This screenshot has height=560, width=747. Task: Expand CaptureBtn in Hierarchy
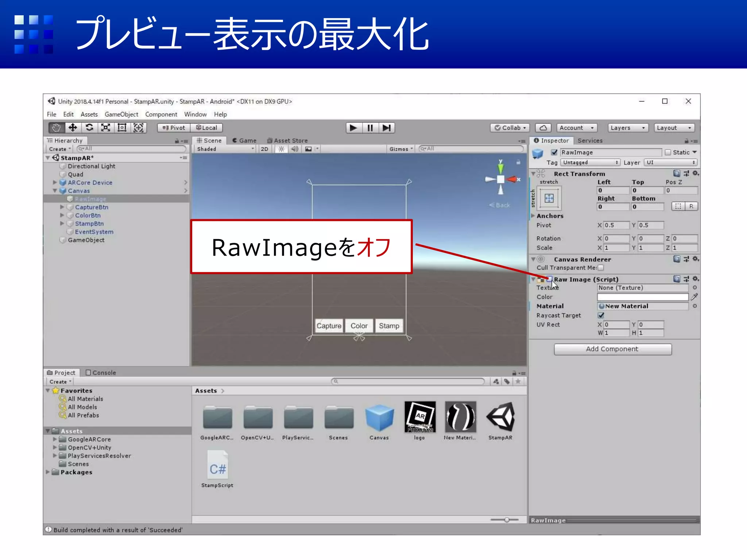62,207
